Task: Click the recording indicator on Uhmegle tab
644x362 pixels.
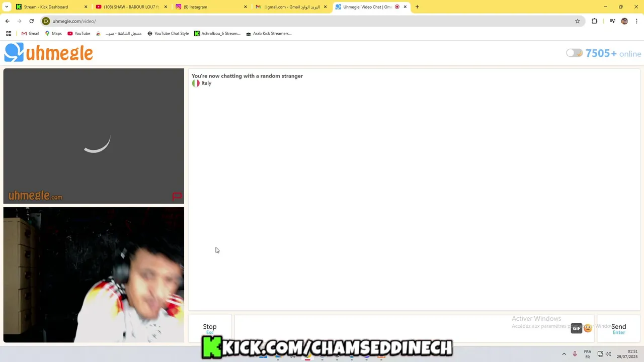Action: coord(397,7)
